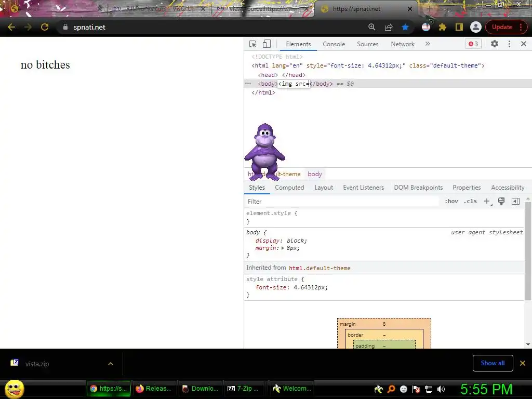532x399 pixels.
Task: Open the Extensions puzzle icon
Action: click(x=443, y=27)
